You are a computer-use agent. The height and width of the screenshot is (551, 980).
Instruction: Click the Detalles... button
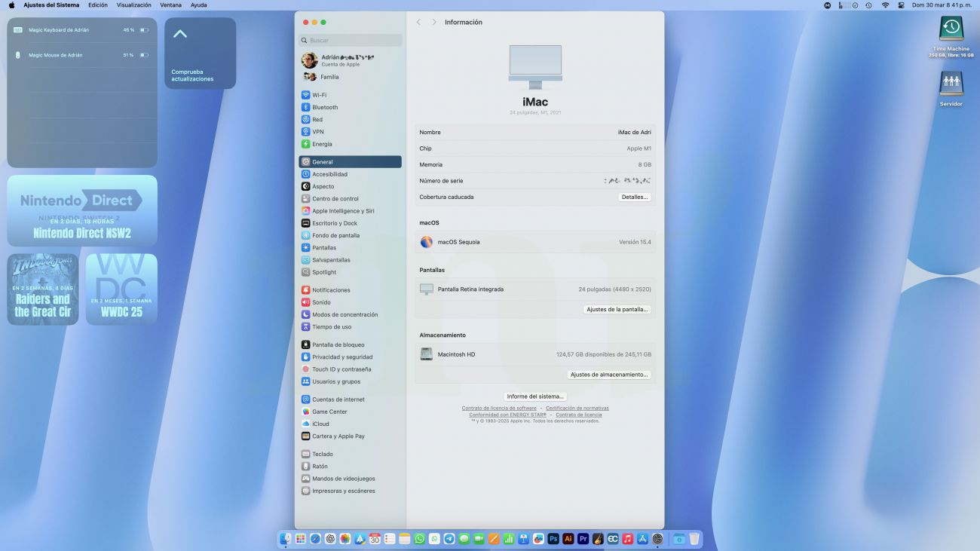pos(634,197)
